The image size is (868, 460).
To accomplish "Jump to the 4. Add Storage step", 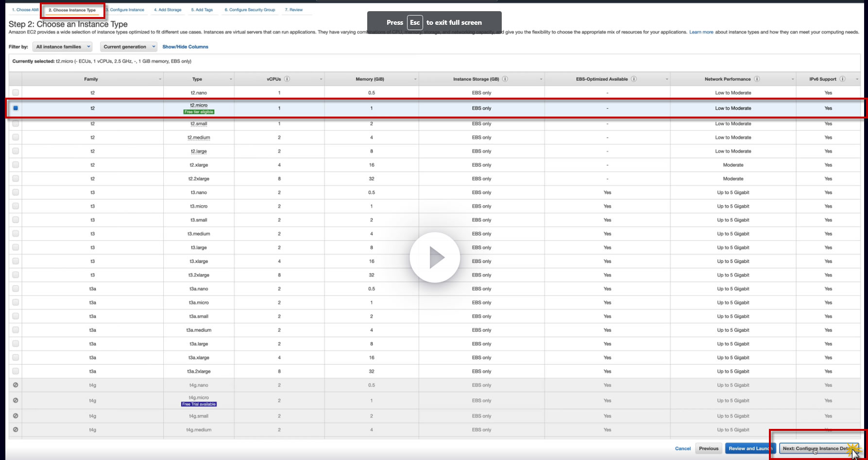I will point(168,10).
